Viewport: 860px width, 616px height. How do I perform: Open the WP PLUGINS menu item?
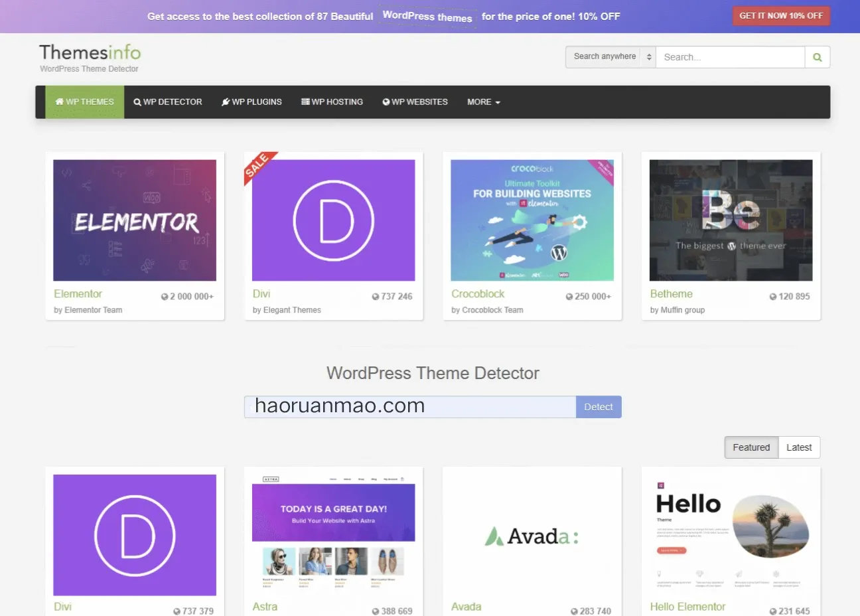click(251, 102)
